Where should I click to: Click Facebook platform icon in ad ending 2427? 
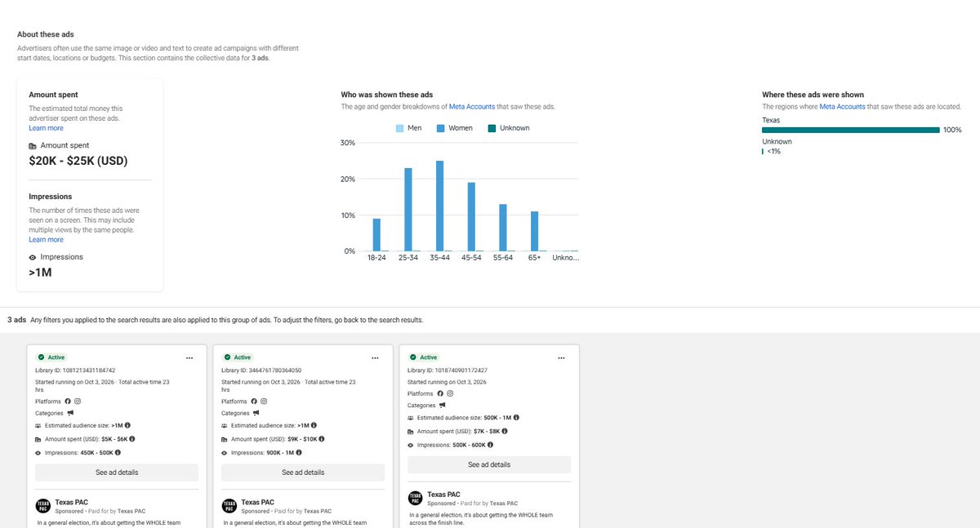[440, 393]
